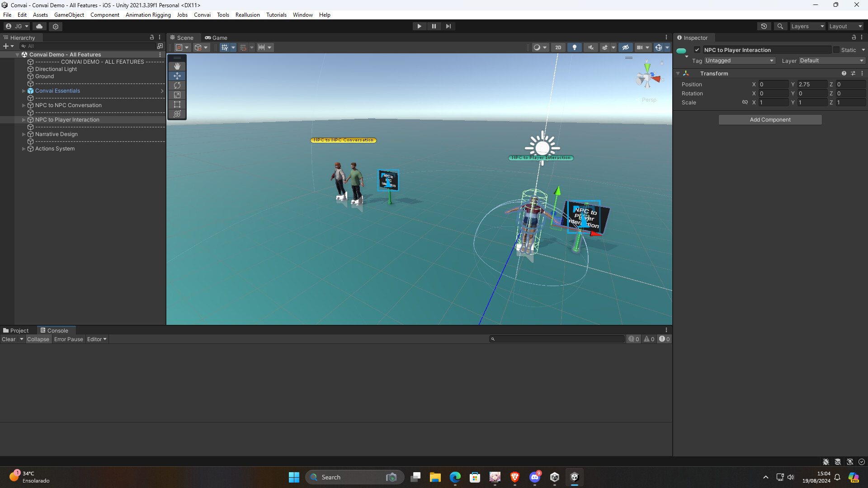Open the Animation Rigging menu
The height and width of the screenshot is (488, 868).
(148, 15)
